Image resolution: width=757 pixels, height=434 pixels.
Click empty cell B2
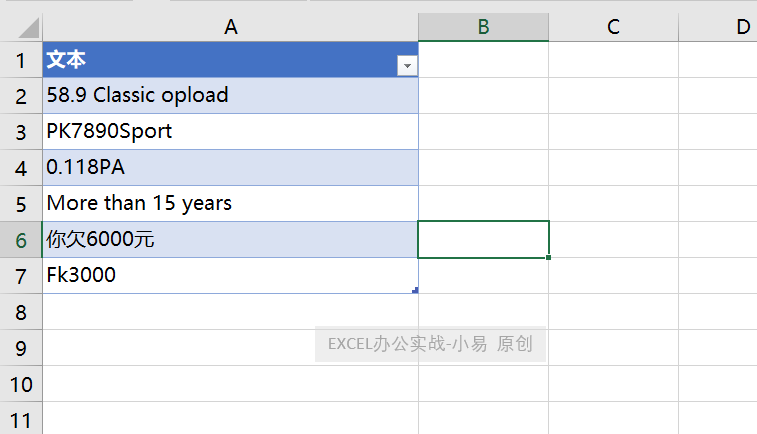483,96
